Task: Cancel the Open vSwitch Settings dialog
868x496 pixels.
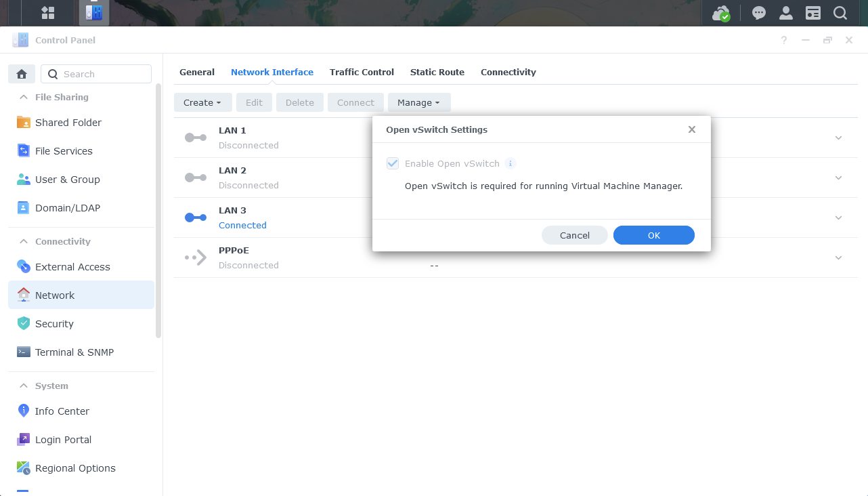Action: coord(574,235)
